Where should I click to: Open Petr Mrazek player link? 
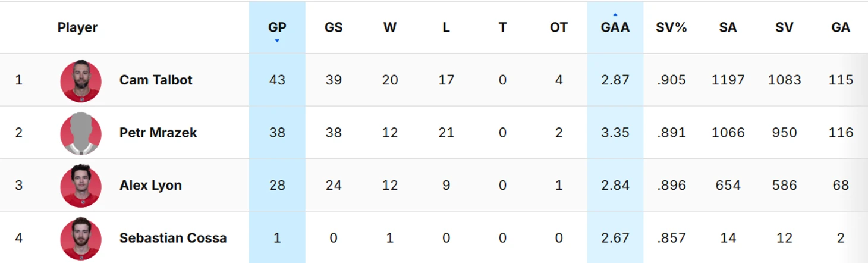coord(158,133)
